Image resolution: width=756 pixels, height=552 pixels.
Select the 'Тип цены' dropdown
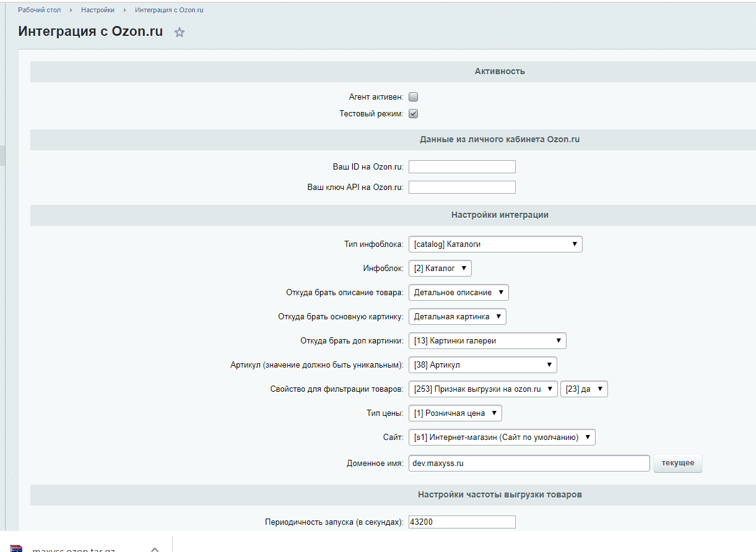454,413
